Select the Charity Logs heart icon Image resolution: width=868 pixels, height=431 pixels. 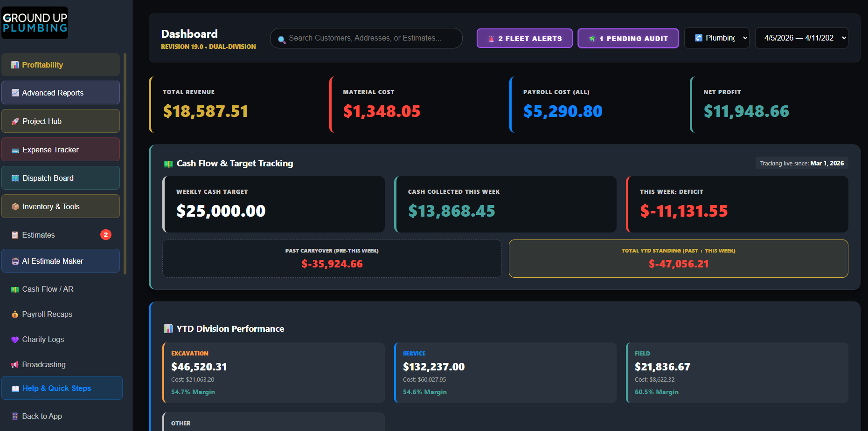coord(14,339)
